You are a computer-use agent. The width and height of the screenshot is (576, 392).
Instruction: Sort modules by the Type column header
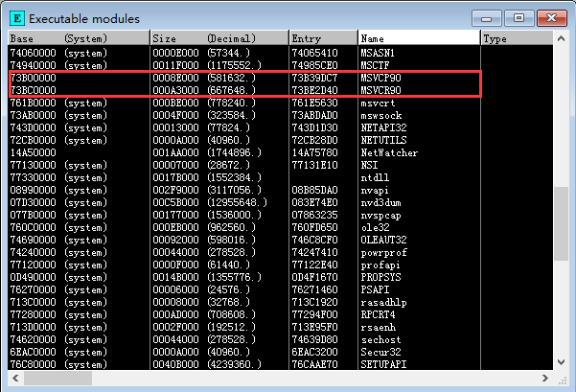517,38
